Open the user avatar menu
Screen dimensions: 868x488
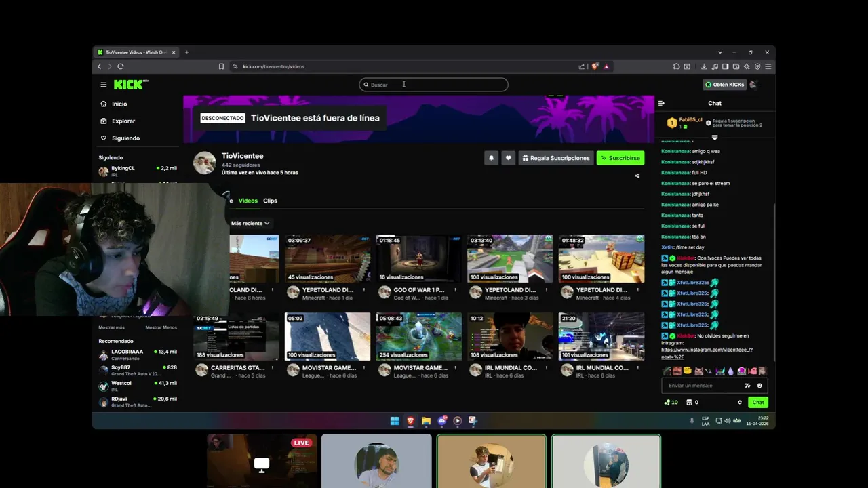753,85
